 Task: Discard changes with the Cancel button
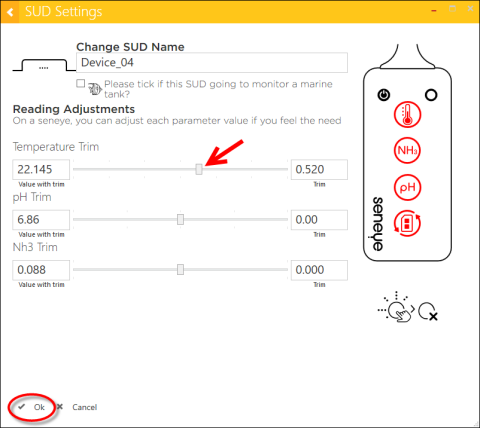(x=77, y=407)
